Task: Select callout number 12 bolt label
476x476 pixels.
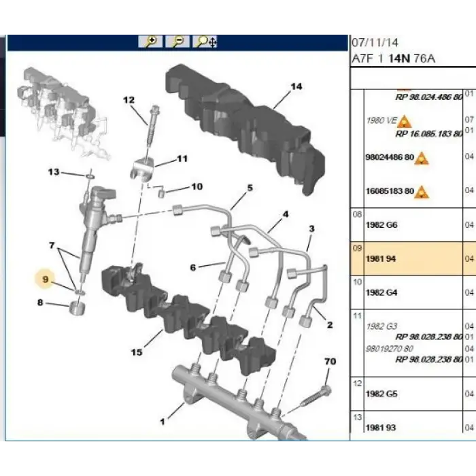Action: 129,100
